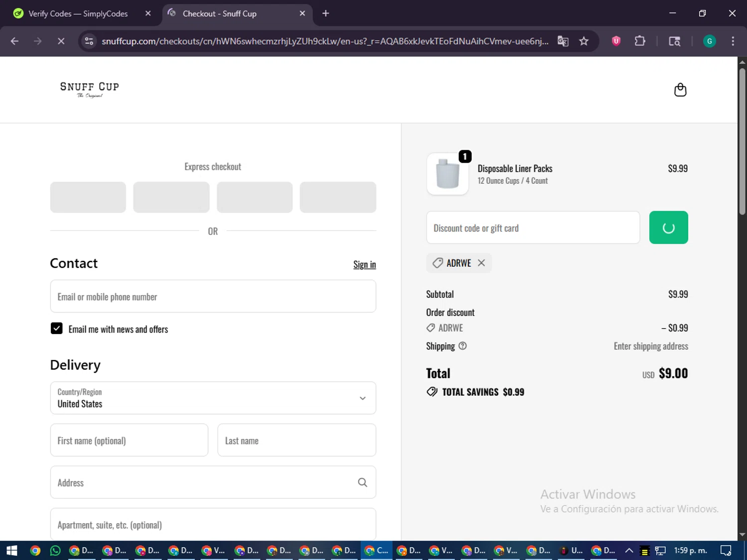The width and height of the screenshot is (747, 560).
Task: Open the shopping bag cart icon
Action: tap(680, 90)
